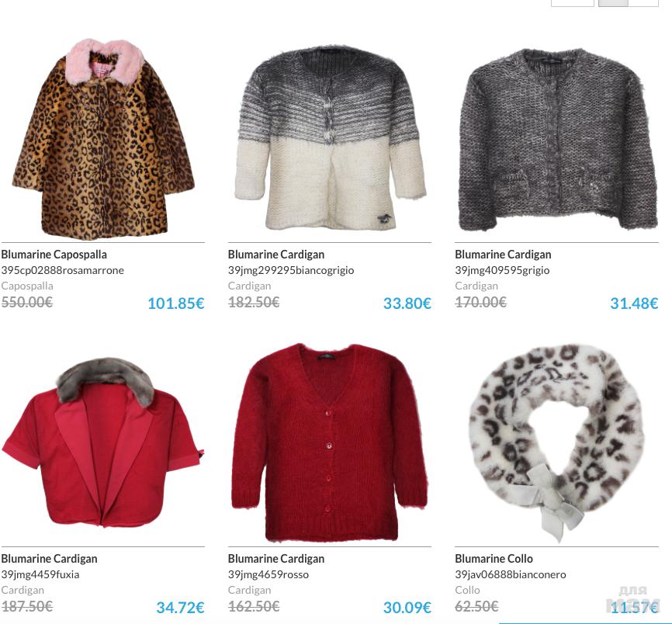This screenshot has height=624, width=672.
Task: Select the 33.80€ sale price
Action: (x=407, y=303)
